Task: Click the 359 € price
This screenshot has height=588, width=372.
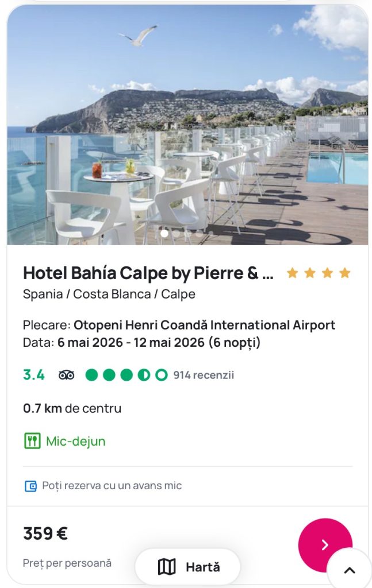Action: (x=45, y=533)
